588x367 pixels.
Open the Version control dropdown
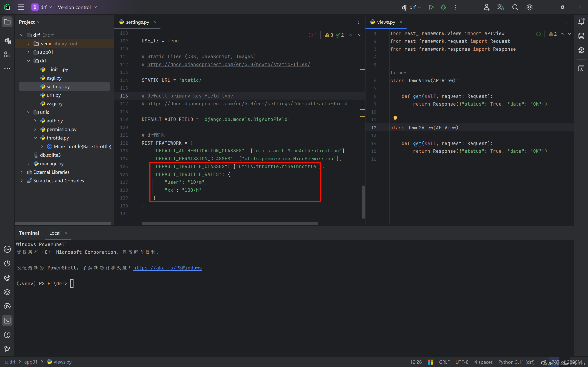coord(77,7)
